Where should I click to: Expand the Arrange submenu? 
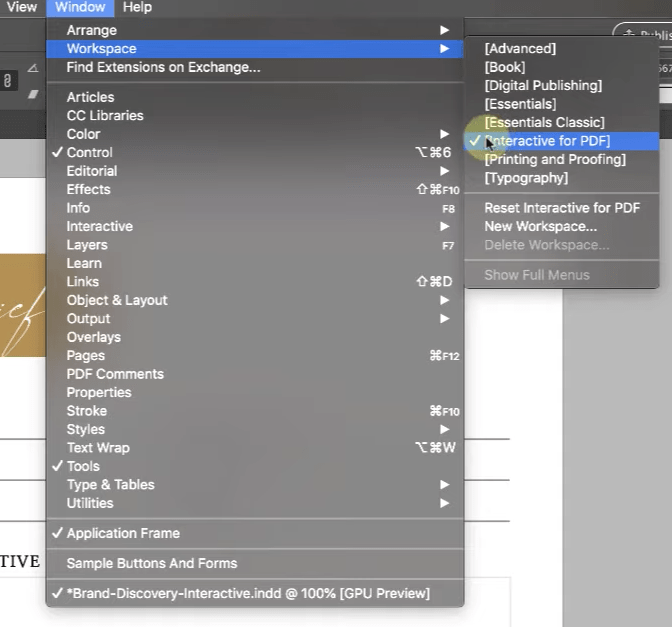point(255,30)
